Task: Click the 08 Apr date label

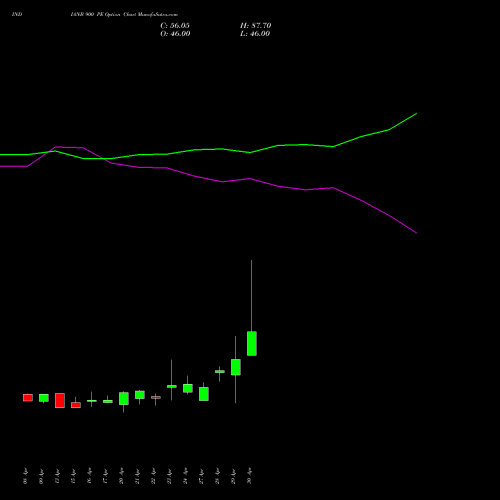Action: click(26, 476)
